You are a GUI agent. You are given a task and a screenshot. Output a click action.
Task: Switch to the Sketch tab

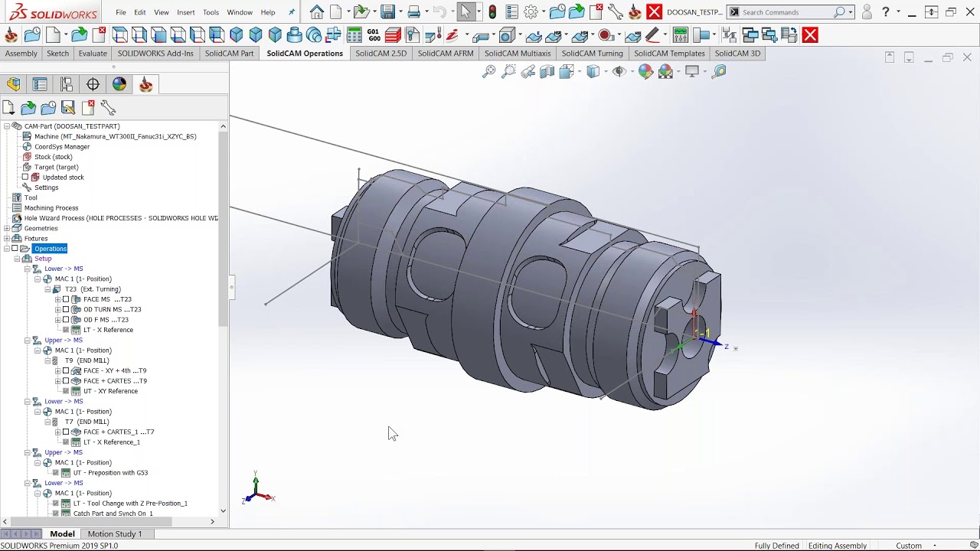[57, 54]
